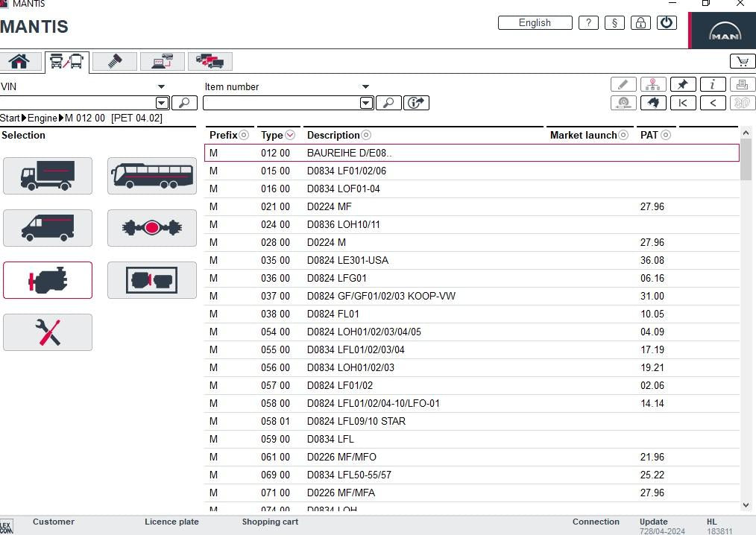Toggle sort on PAT column
This screenshot has width=756, height=535.
click(x=666, y=135)
